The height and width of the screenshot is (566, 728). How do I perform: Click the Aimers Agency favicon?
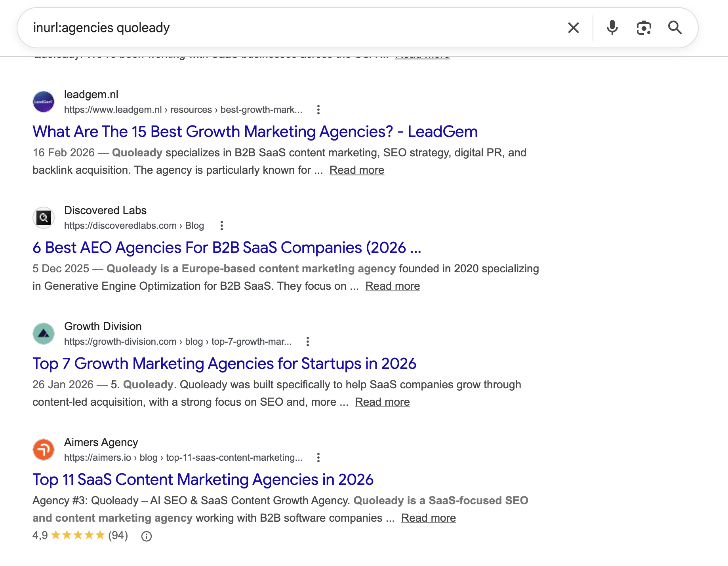click(x=44, y=449)
